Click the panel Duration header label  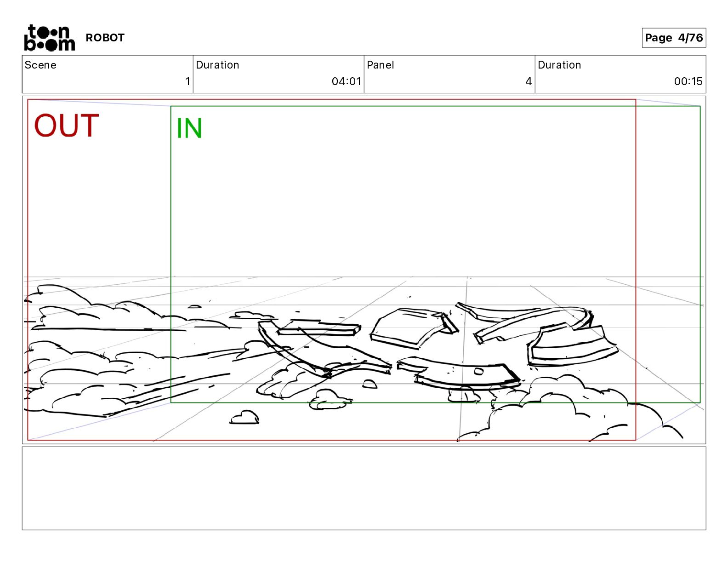pyautogui.click(x=559, y=65)
